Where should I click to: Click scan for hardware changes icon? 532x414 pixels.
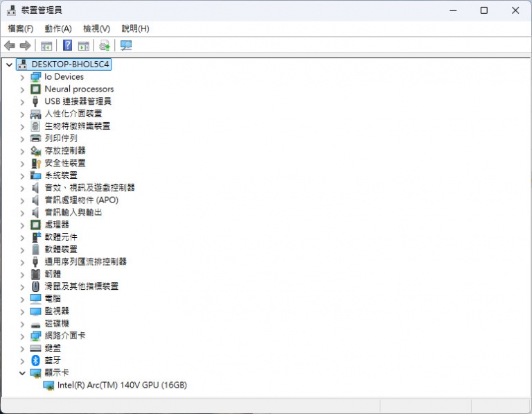click(126, 46)
